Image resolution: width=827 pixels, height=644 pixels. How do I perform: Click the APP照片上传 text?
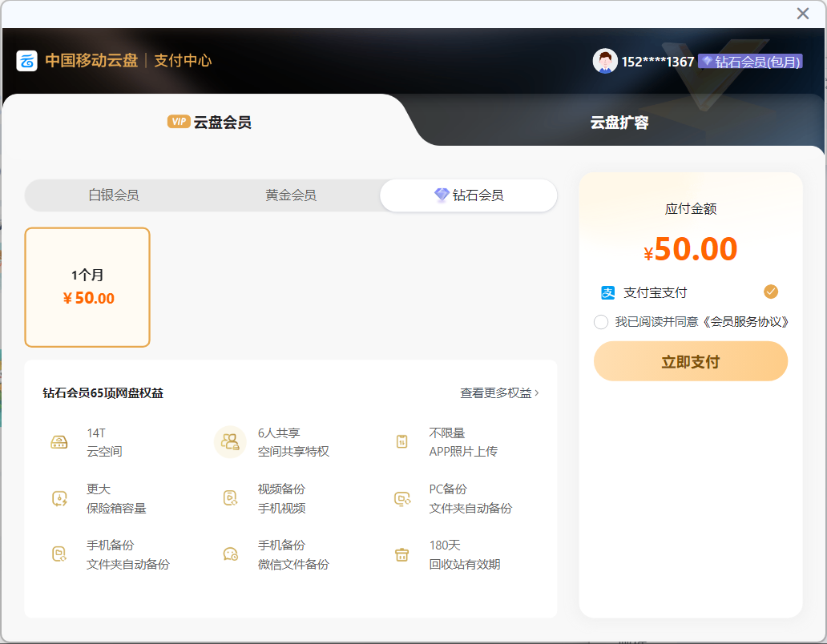pos(463,451)
